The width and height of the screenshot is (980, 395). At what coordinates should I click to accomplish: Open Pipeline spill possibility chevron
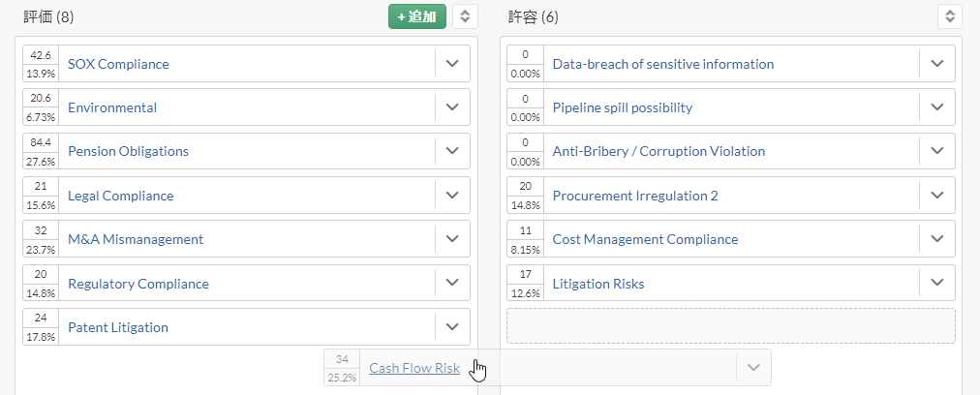tap(936, 106)
